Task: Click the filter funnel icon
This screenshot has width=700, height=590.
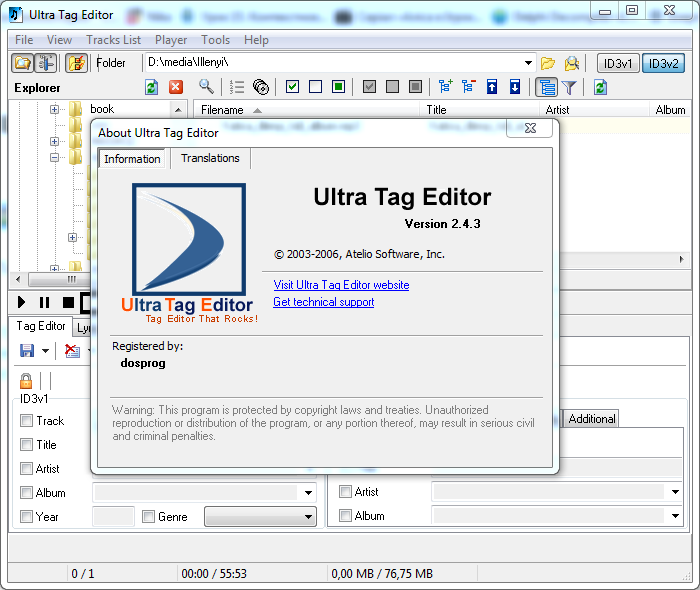Action: click(x=569, y=87)
